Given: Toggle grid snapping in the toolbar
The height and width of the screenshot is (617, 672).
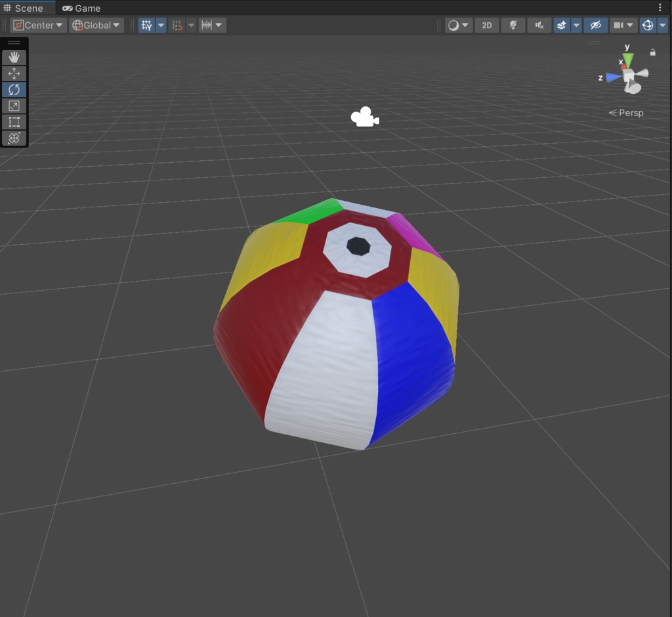Looking at the screenshot, I should pos(176,25).
